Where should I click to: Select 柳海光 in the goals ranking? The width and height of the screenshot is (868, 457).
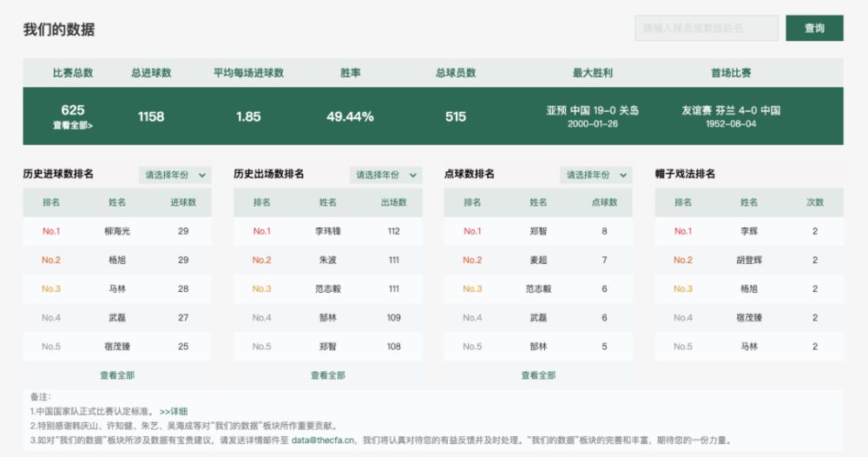pos(117,232)
